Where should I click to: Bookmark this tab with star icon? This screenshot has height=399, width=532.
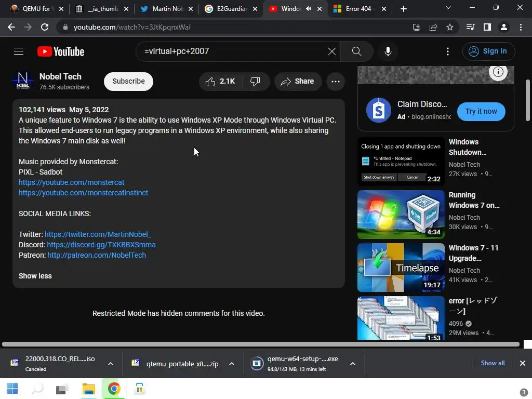pyautogui.click(x=450, y=27)
